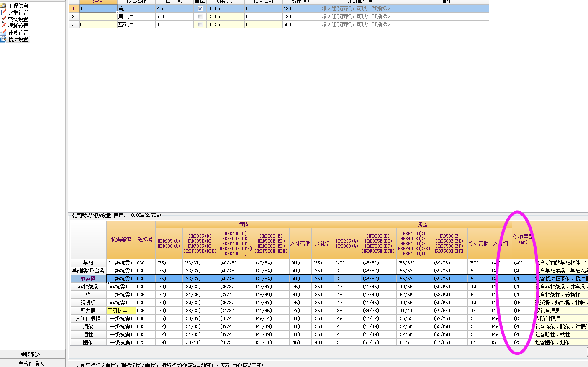Select the 基础梁/承台梁 row label
Image resolution: width=588 pixels, height=367 pixels.
[88, 271]
